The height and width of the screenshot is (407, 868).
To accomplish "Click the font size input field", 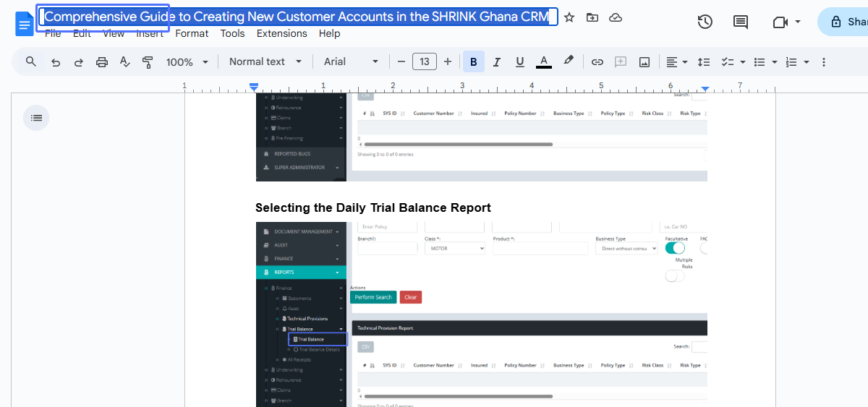I will tap(425, 62).
